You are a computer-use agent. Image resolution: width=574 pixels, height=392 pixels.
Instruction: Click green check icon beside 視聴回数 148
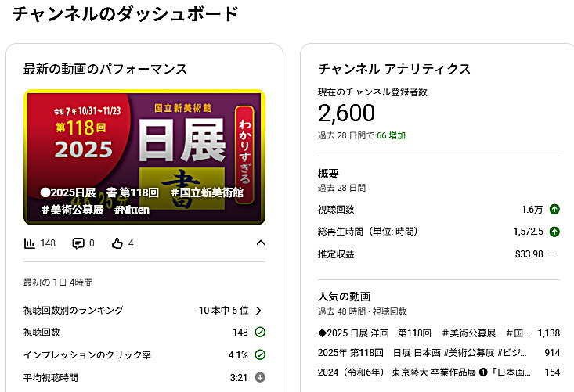(260, 333)
